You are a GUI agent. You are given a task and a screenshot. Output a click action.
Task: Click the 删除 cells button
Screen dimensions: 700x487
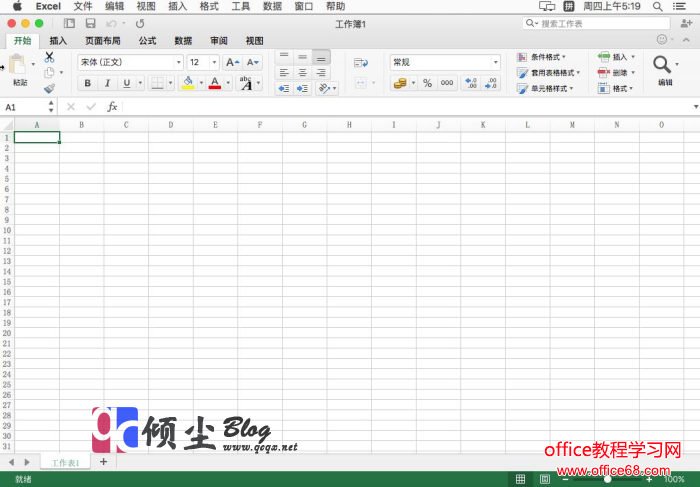point(616,73)
